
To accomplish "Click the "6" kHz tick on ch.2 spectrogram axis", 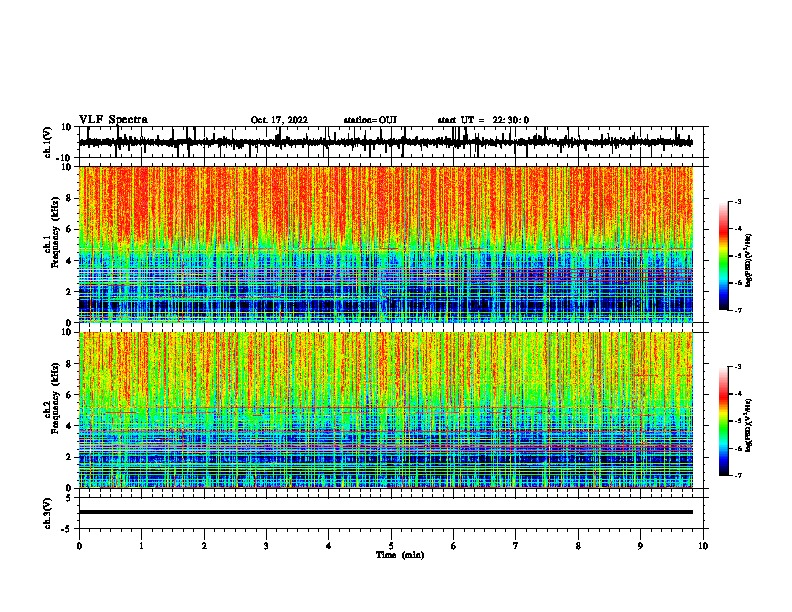I will pos(69,395).
